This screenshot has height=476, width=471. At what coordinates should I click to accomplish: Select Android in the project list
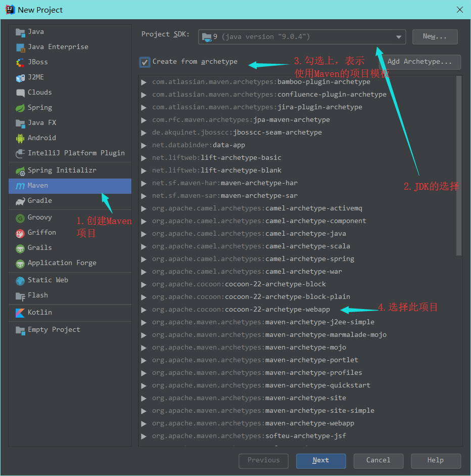coord(70,138)
